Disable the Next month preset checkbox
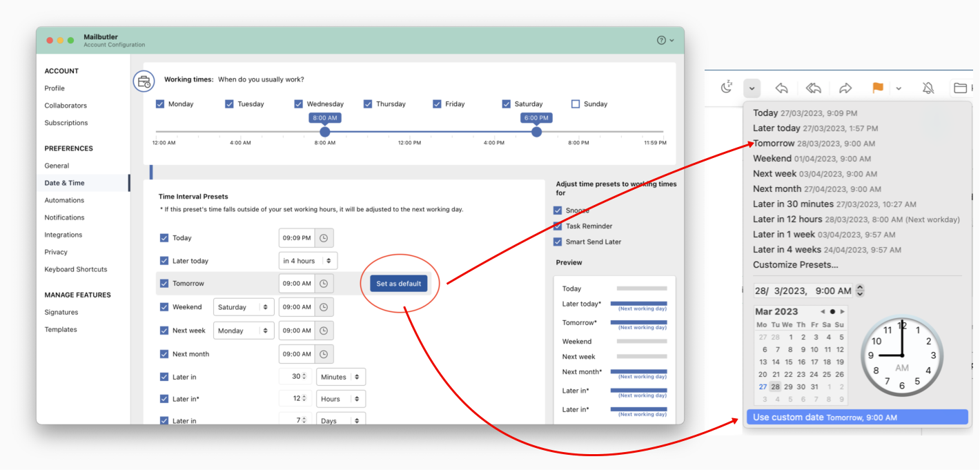This screenshot has width=980, height=470. 164,354
